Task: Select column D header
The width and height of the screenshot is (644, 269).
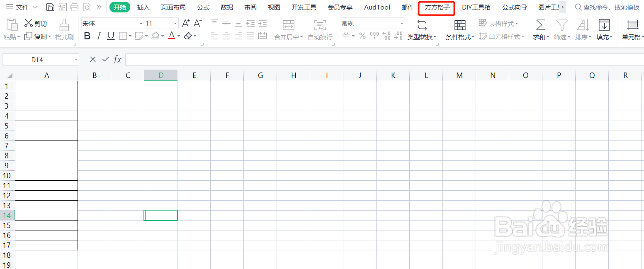Action: 161,75
